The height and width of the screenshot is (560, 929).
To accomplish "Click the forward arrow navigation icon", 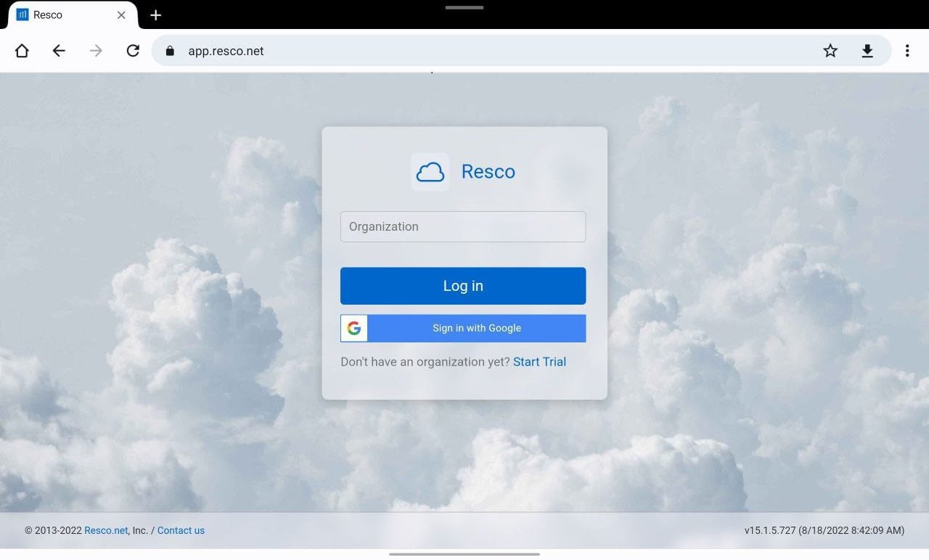I will tap(96, 51).
